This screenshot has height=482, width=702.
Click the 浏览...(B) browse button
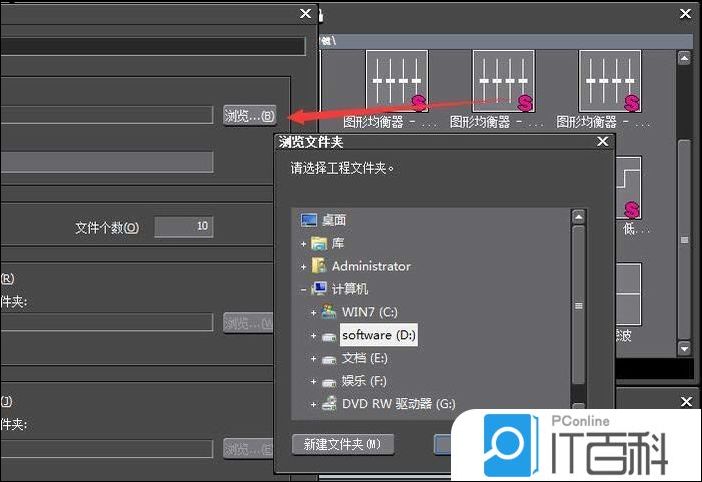click(249, 116)
